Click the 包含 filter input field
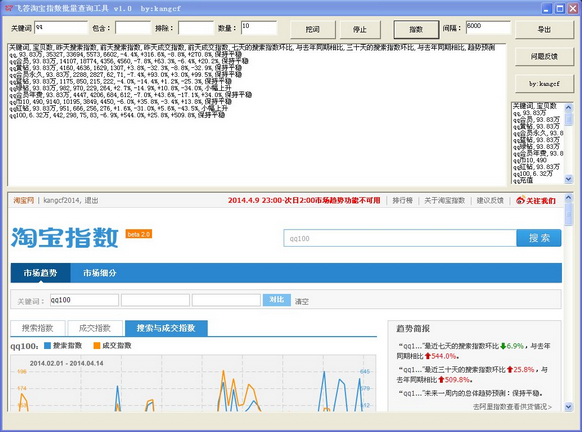The height and width of the screenshot is (433, 584). point(133,28)
